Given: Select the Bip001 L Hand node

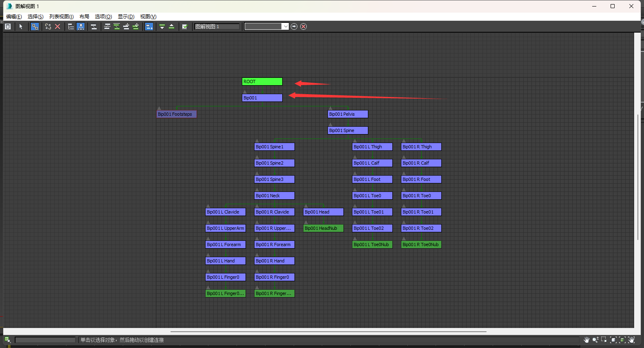Looking at the screenshot, I should [226, 261].
